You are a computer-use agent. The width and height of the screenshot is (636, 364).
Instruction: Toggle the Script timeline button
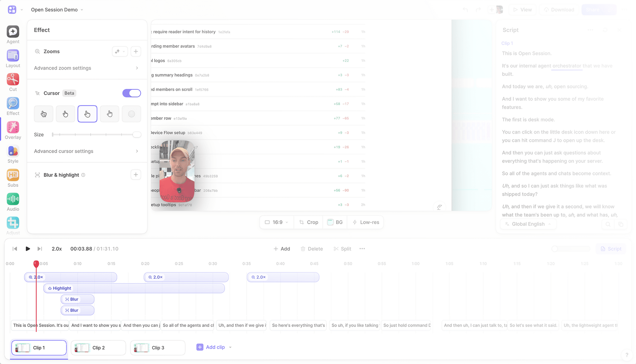611,249
